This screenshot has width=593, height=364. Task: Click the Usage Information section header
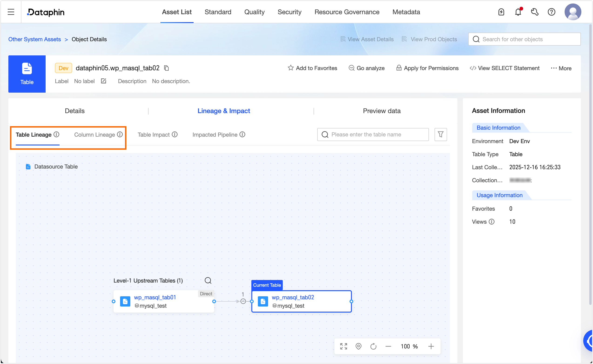(x=500, y=195)
